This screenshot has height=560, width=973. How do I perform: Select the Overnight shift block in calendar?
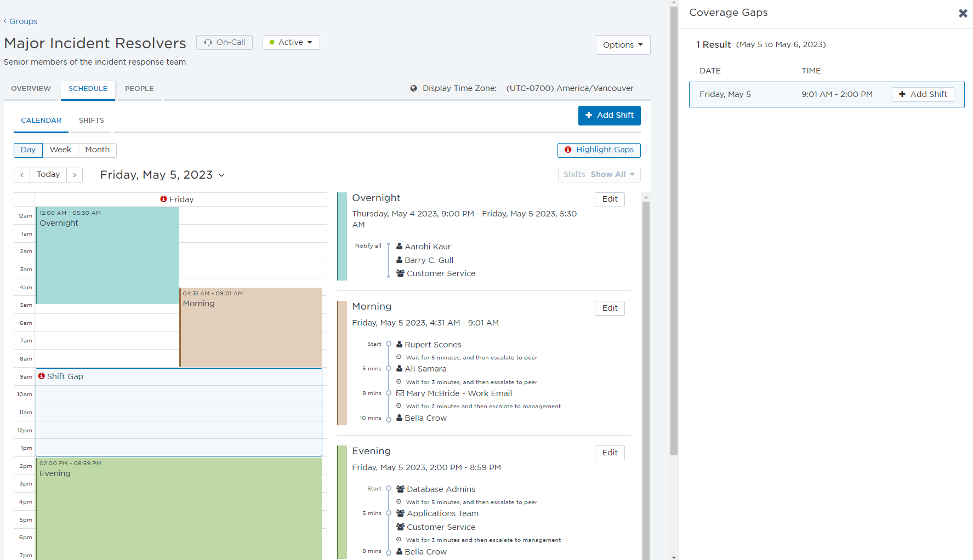107,255
